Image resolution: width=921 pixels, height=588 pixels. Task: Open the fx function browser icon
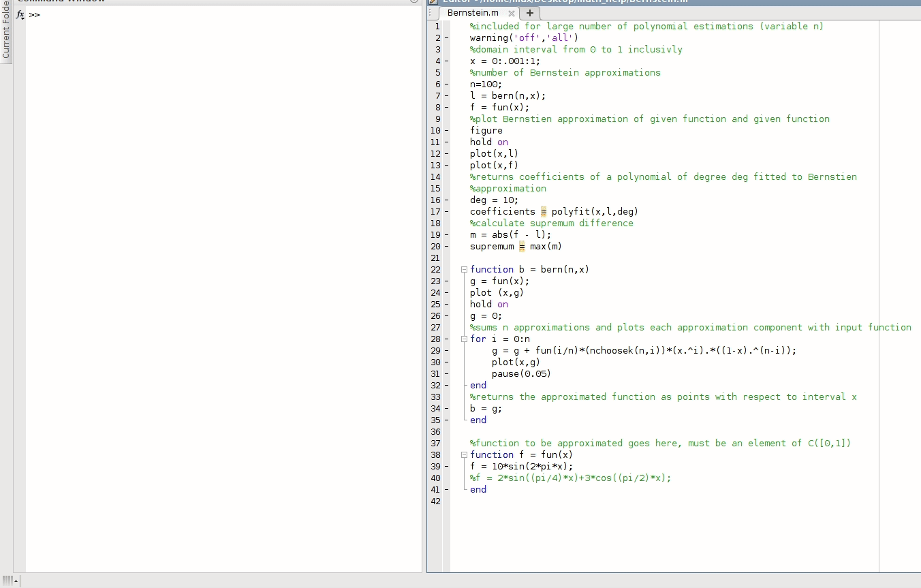coord(20,14)
